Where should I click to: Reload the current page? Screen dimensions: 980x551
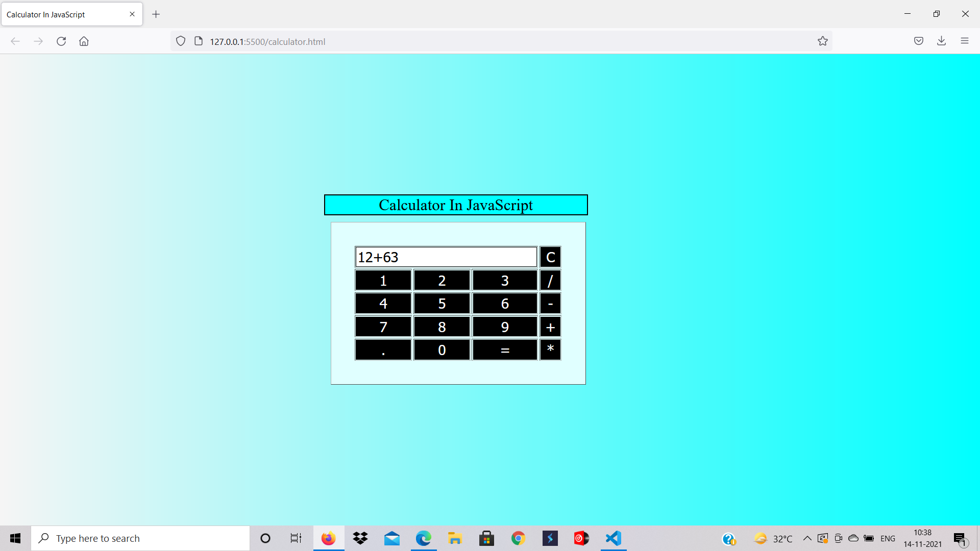[x=61, y=41]
